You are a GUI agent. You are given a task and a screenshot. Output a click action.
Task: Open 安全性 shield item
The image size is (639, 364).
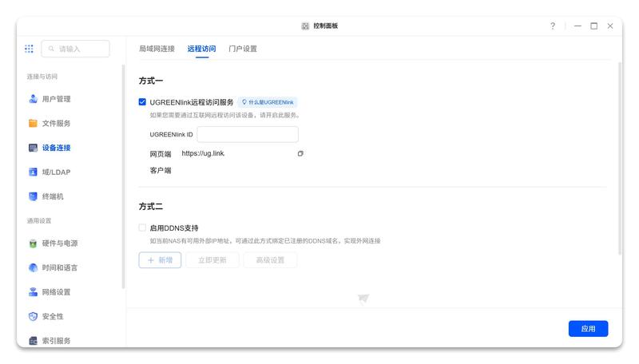[x=46, y=316]
